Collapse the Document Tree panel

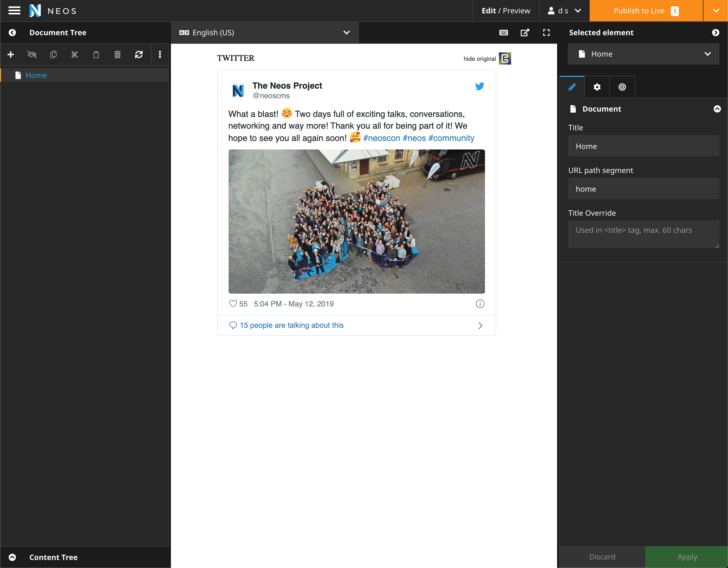(12, 32)
